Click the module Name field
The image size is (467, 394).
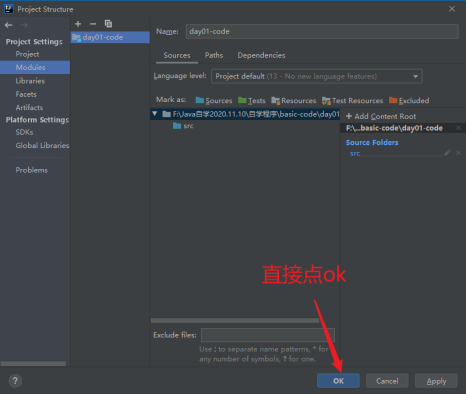click(322, 31)
